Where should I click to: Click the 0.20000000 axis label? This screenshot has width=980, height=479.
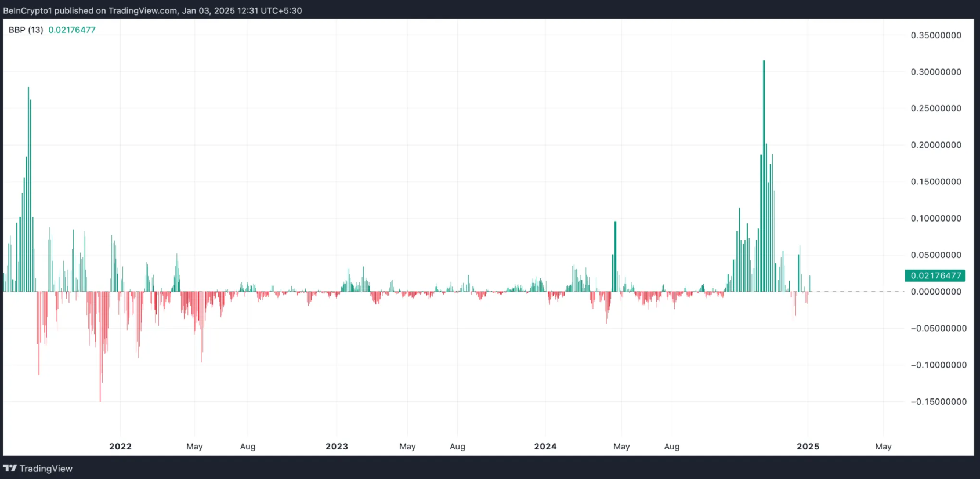coord(936,145)
